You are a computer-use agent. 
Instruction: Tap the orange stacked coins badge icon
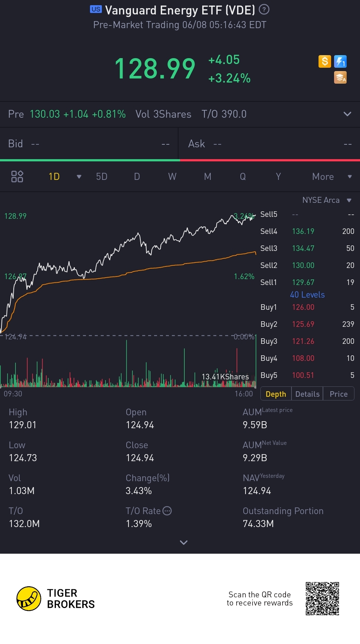coord(340,77)
